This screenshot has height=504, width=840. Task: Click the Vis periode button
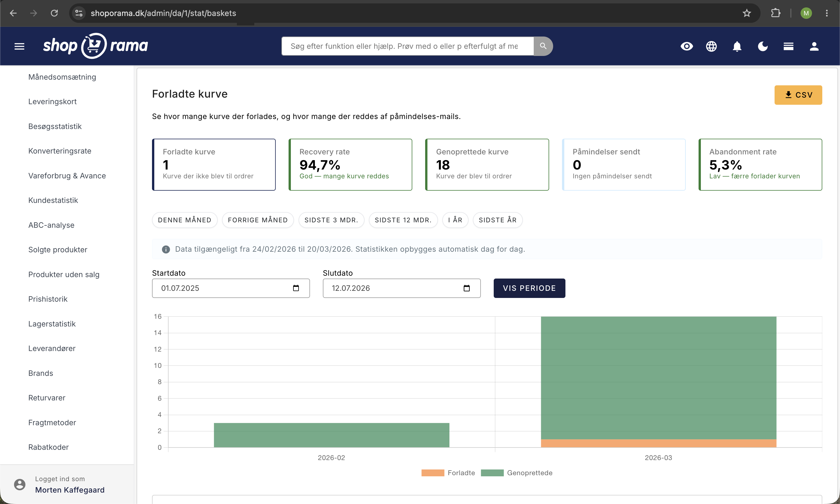click(529, 288)
